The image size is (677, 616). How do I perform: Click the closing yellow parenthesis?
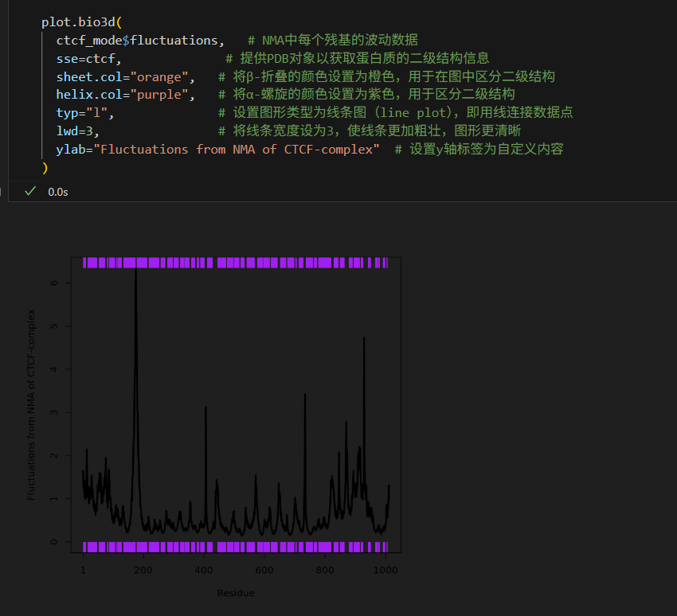[x=45, y=167]
